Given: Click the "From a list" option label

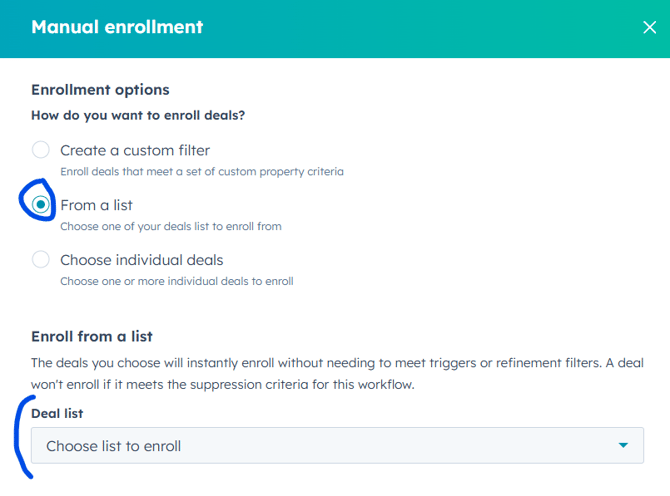Looking at the screenshot, I should (x=96, y=205).
